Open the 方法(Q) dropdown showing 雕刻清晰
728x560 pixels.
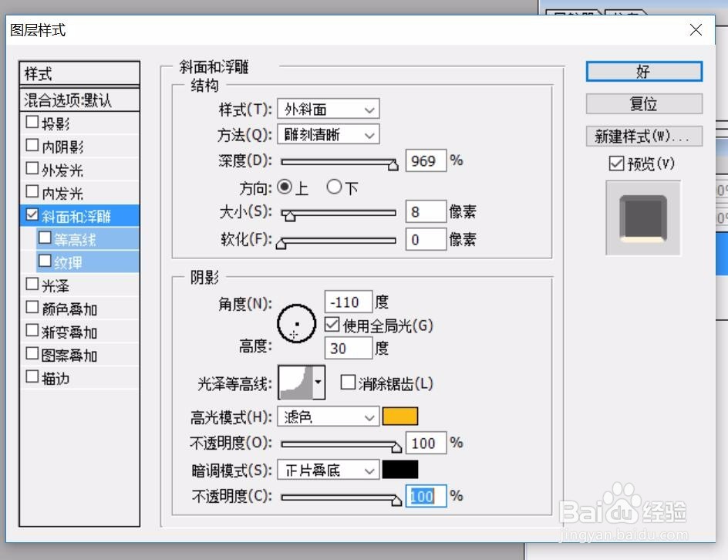[x=329, y=135]
